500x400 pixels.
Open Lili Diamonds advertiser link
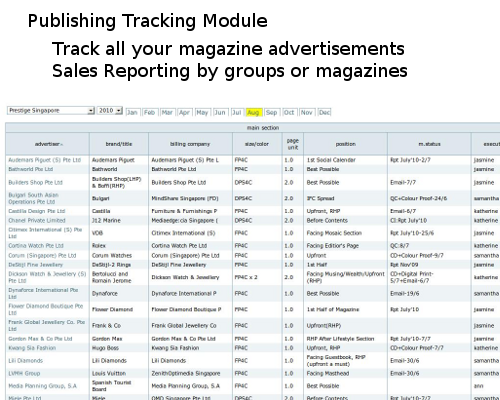pyautogui.click(x=25, y=361)
